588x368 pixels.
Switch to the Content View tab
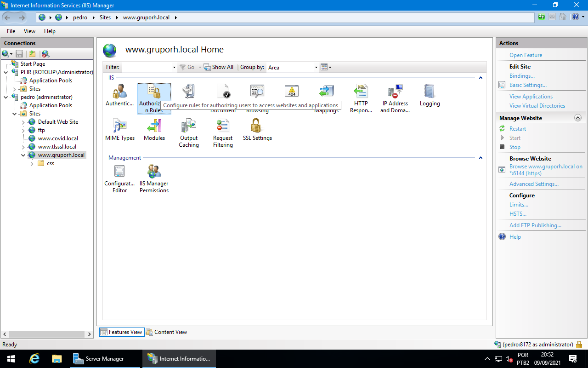(167, 332)
